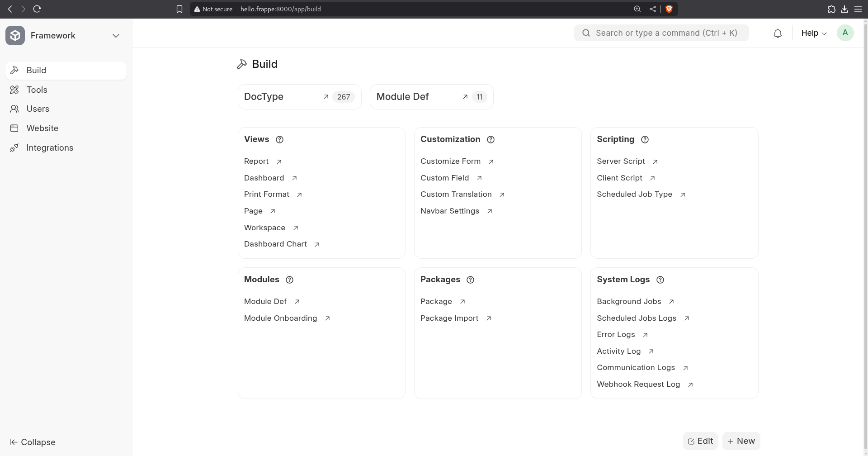Click the Edit workspace button
The image size is (868, 456).
coord(700,441)
